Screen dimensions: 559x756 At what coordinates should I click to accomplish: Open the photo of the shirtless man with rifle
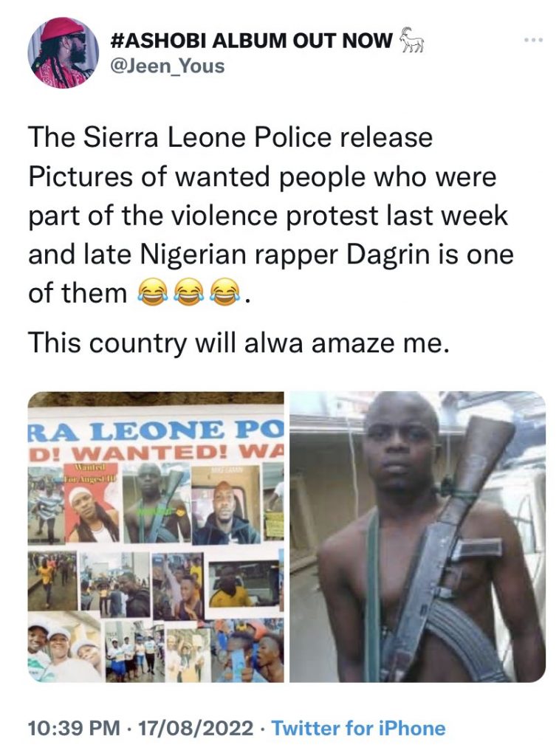418,537
